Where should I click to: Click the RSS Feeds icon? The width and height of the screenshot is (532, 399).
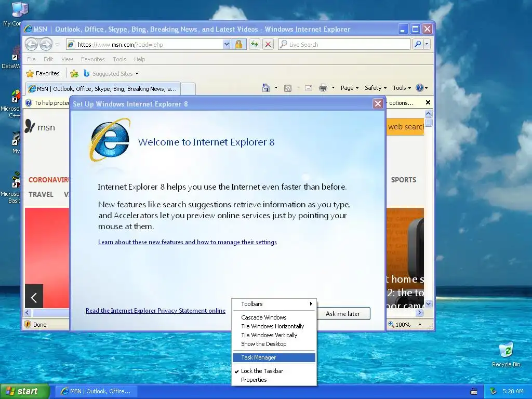pos(288,88)
